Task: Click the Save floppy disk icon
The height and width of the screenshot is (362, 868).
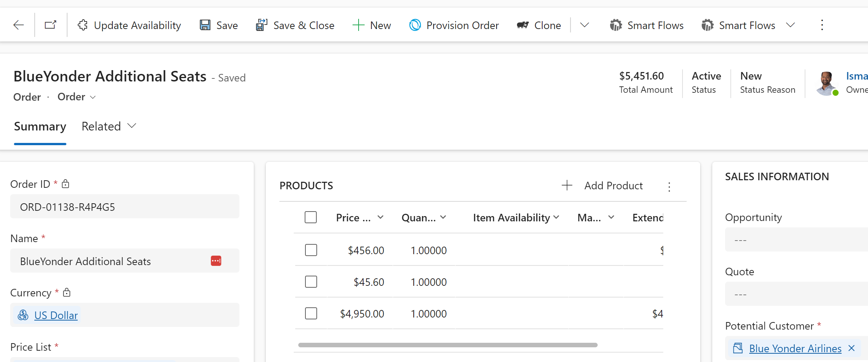Action: point(205,25)
